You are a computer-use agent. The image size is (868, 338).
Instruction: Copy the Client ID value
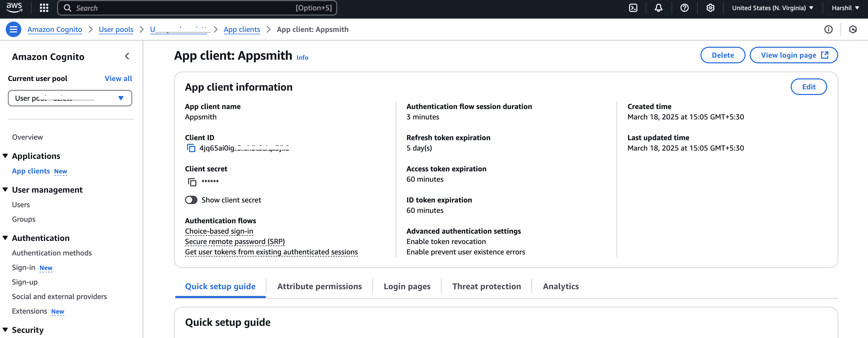[191, 148]
